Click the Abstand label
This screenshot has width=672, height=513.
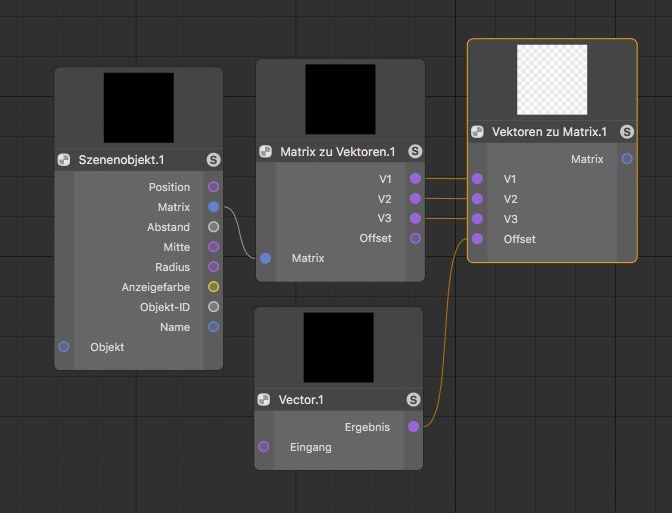pyautogui.click(x=168, y=227)
